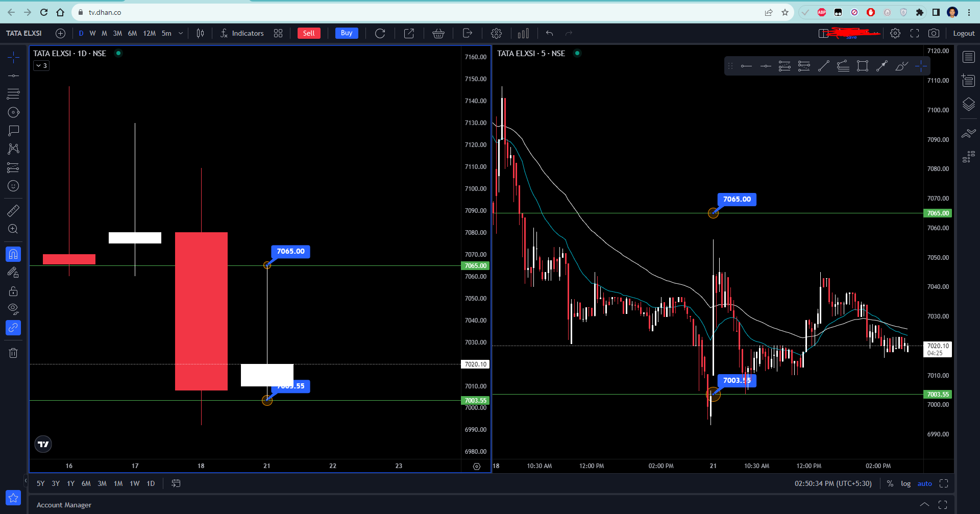Click the refresh chart icon

[380, 33]
